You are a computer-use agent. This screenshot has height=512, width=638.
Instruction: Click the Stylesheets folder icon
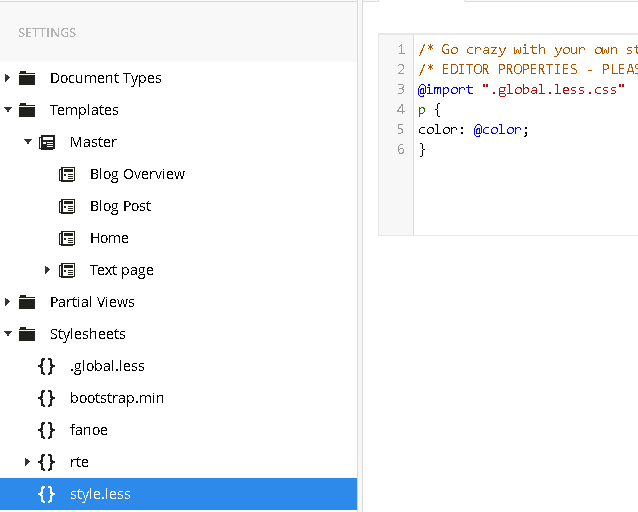(x=27, y=334)
